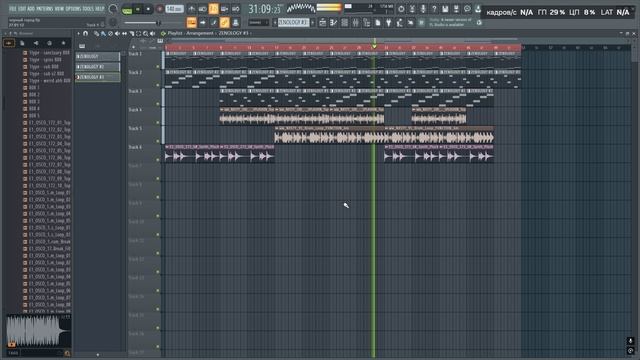
Task: Toggle the magnet snap icon in playlist toolbar
Action: pyautogui.click(x=85, y=33)
